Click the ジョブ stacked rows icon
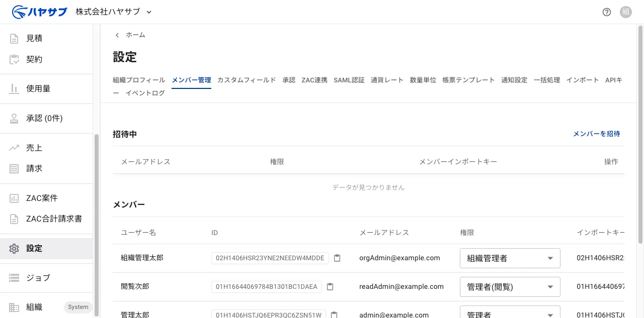The height and width of the screenshot is (318, 644). point(14,278)
